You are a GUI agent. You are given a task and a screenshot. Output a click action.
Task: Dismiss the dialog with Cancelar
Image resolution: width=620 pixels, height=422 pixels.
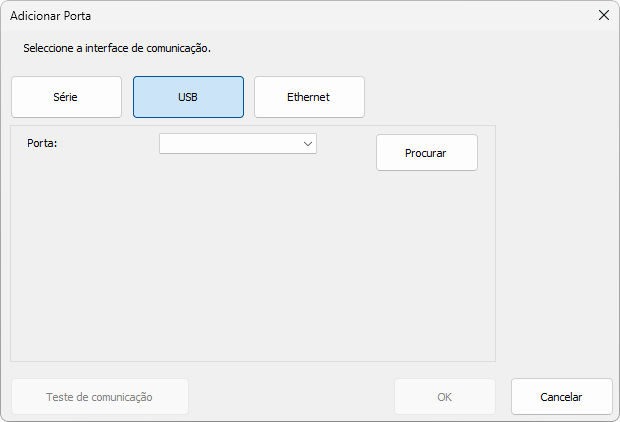coord(561,397)
